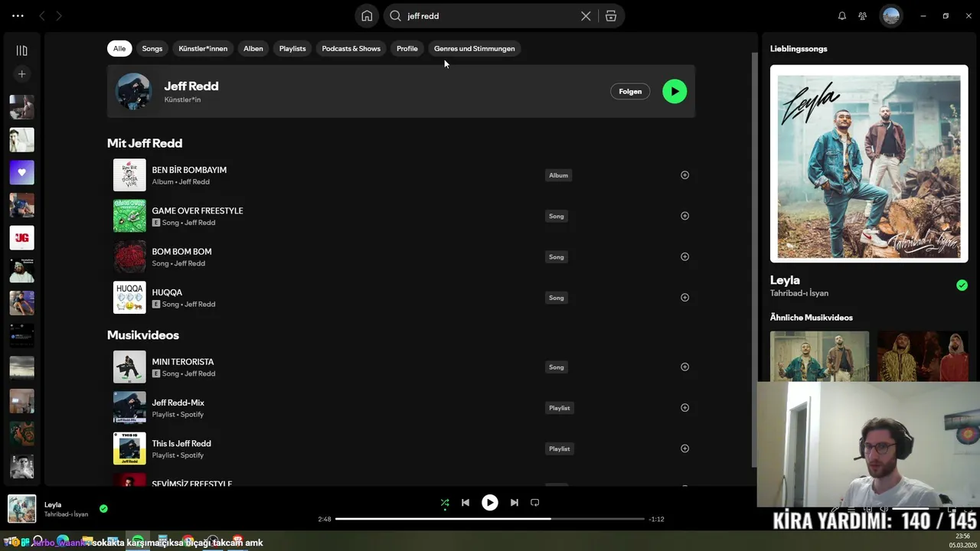Select the Playlists filter chip

(292, 48)
